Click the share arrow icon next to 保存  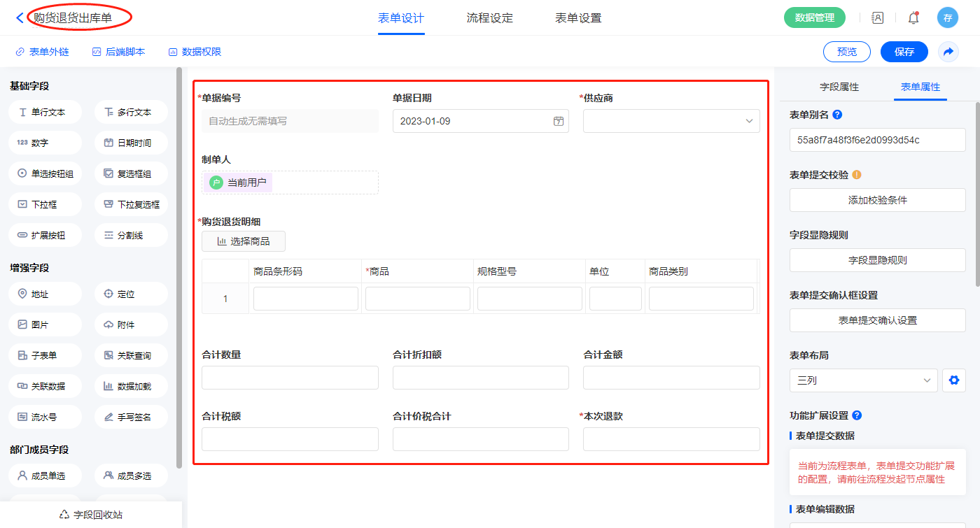(x=948, y=52)
